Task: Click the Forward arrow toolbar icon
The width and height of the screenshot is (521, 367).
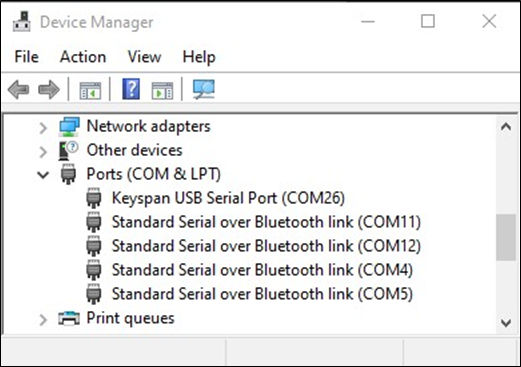Action: tap(49, 89)
